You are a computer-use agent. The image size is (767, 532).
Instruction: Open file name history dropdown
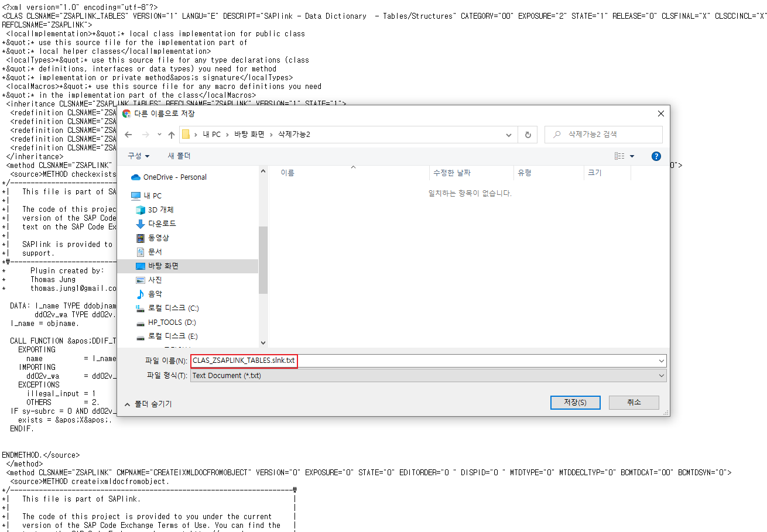tap(662, 361)
